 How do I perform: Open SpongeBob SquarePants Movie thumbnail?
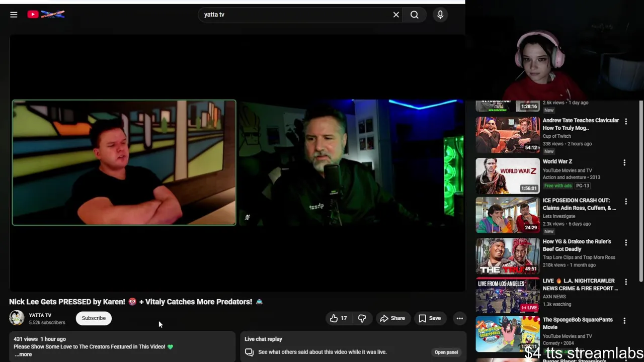coord(508,334)
